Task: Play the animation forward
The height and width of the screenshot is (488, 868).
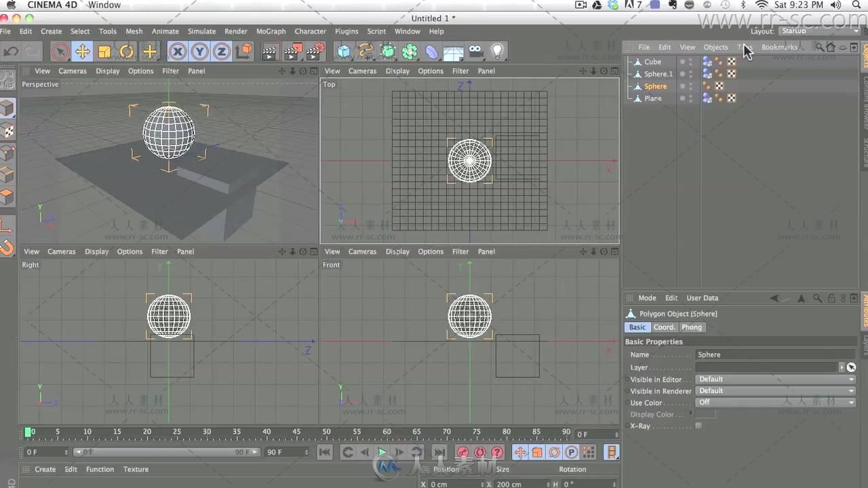Action: (382, 452)
